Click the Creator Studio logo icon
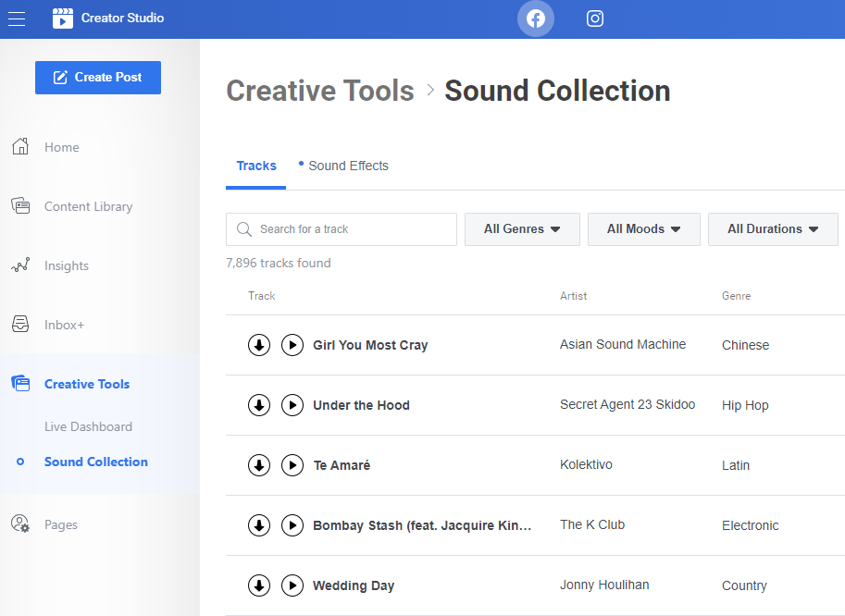The width and height of the screenshot is (845, 616). 62,18
